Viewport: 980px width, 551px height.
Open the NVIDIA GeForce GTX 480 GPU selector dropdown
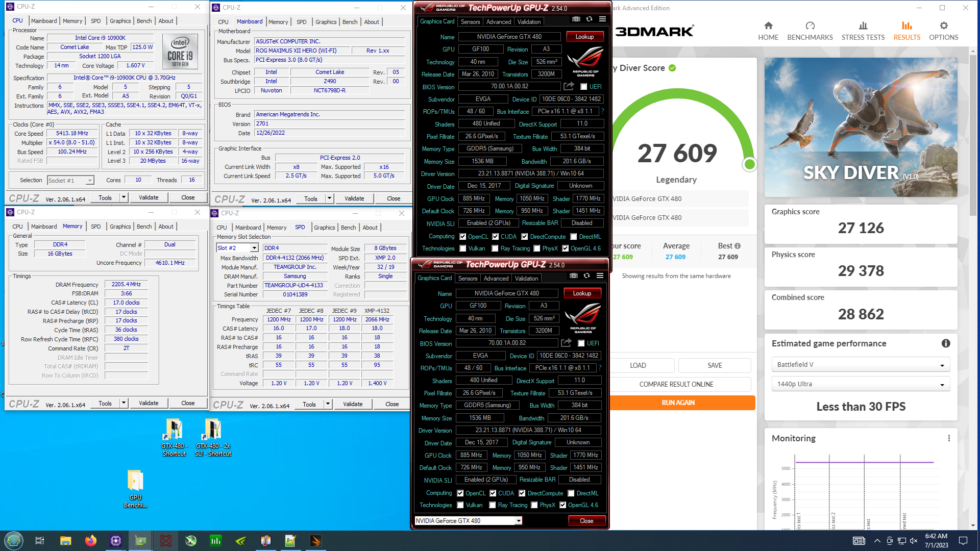(469, 520)
